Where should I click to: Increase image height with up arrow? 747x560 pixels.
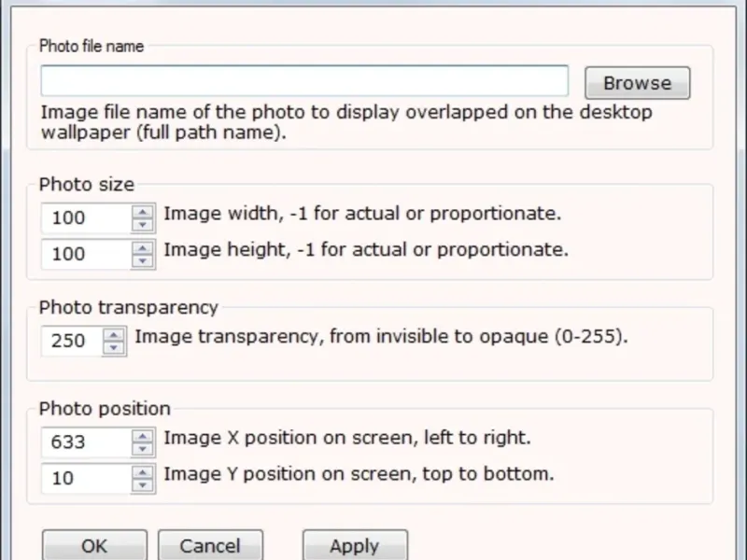click(x=143, y=247)
